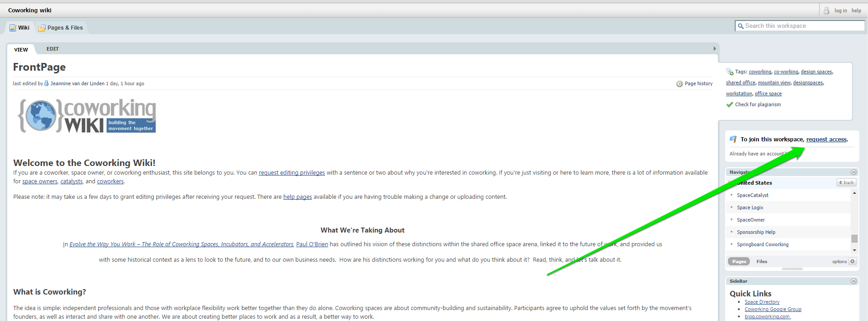Open the Wiki tab

(x=20, y=28)
